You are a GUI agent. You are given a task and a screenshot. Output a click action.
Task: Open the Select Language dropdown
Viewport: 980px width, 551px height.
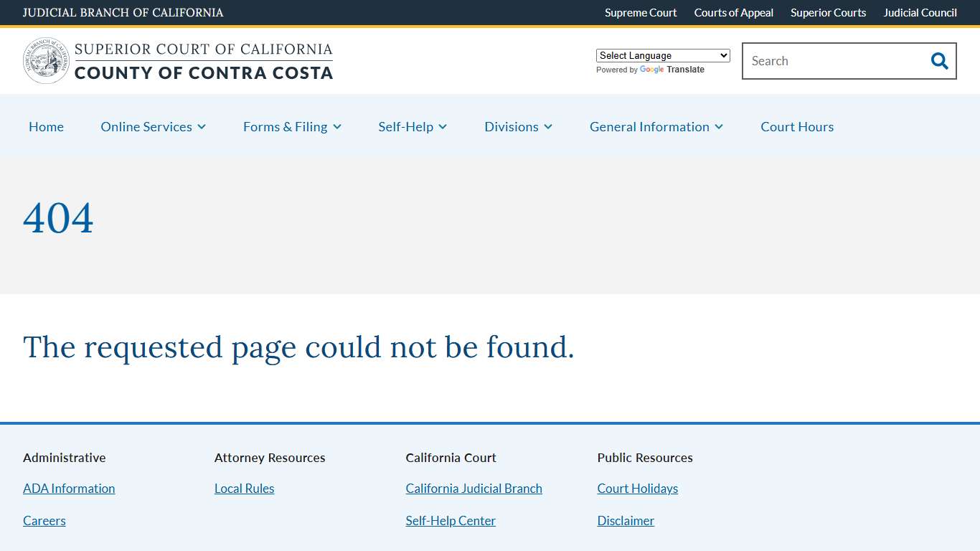[x=662, y=55]
